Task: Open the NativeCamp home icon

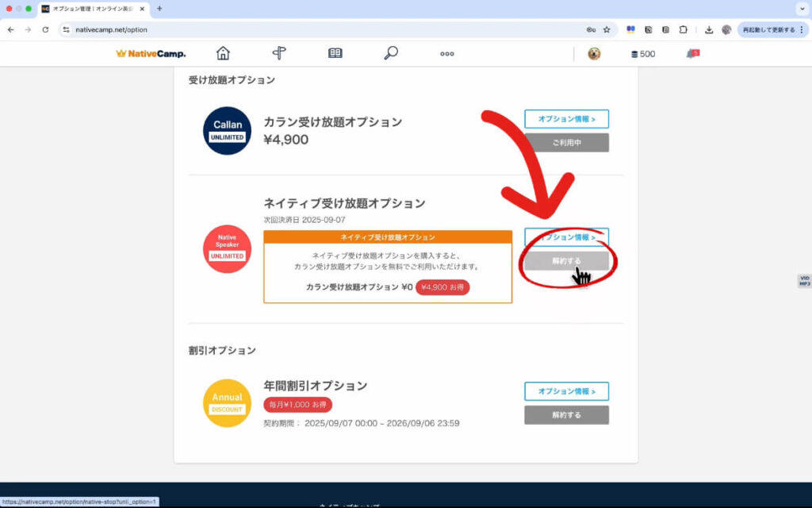Action: pos(223,53)
